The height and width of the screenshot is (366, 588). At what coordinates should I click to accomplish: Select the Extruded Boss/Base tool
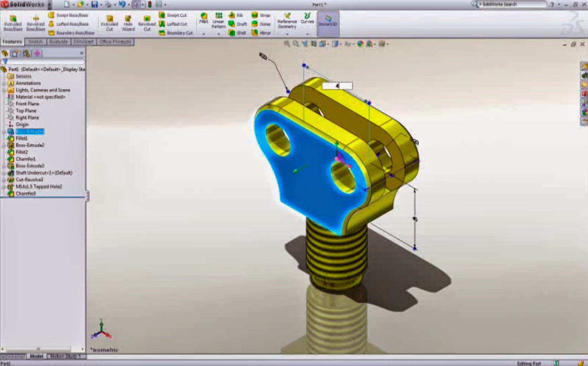[x=13, y=23]
